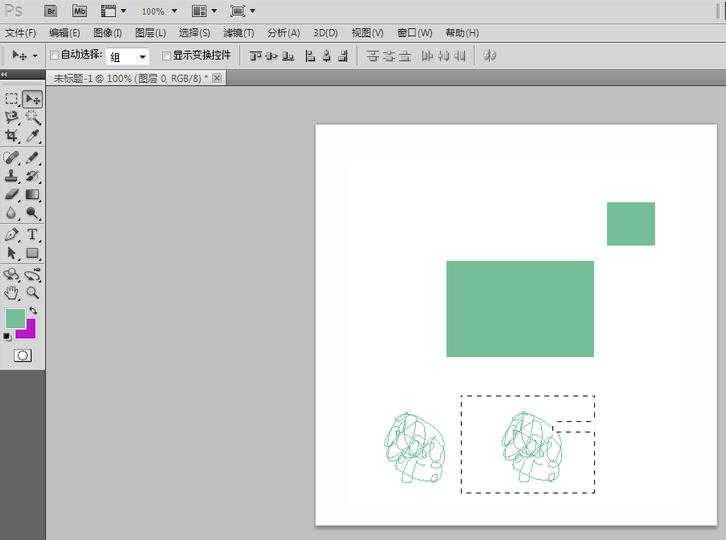Select the Gradient tool
This screenshot has width=726, height=540.
tap(33, 194)
